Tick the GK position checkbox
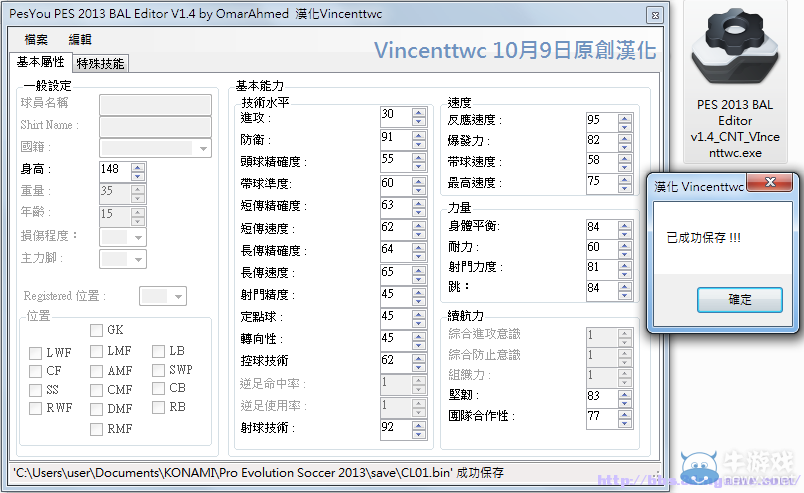 [x=96, y=330]
